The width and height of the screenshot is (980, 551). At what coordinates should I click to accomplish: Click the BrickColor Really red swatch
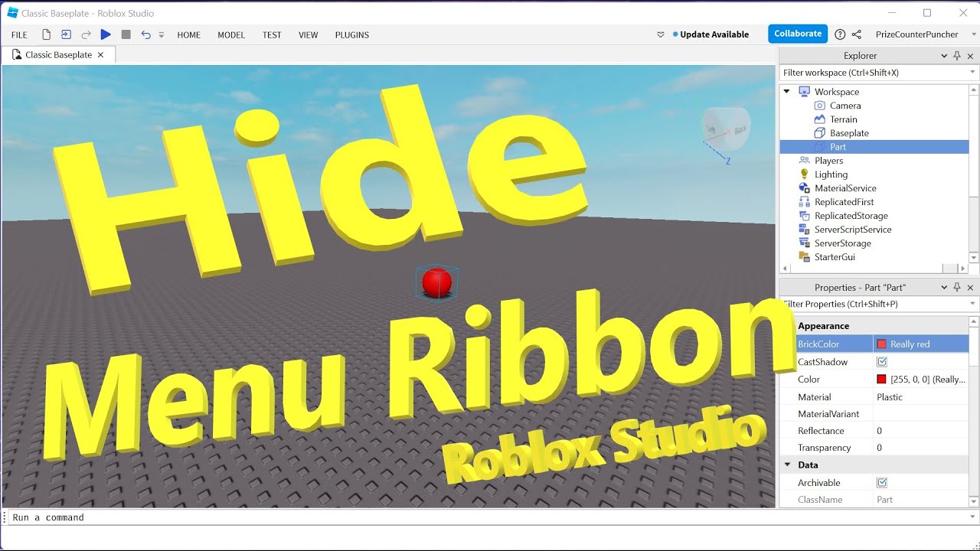pos(881,344)
